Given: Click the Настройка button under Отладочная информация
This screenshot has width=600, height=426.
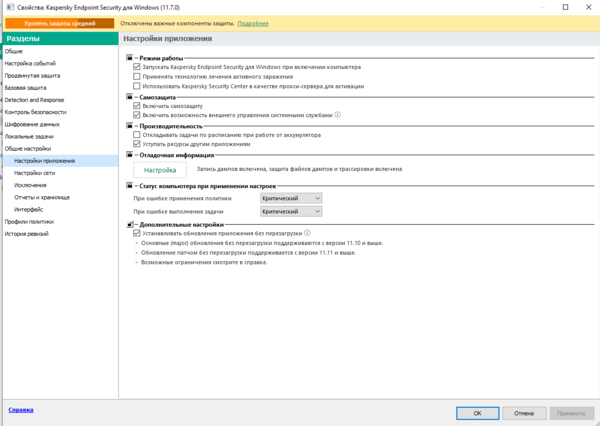Looking at the screenshot, I should tap(160, 170).
